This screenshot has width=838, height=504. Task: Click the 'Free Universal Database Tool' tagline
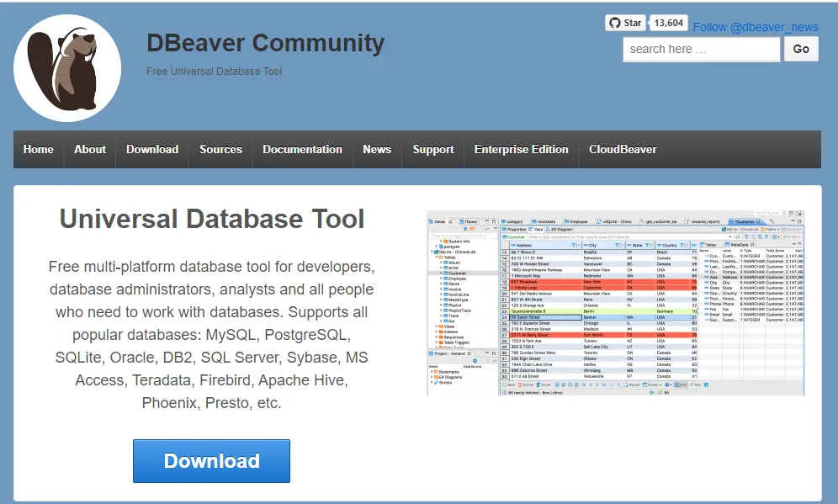214,71
